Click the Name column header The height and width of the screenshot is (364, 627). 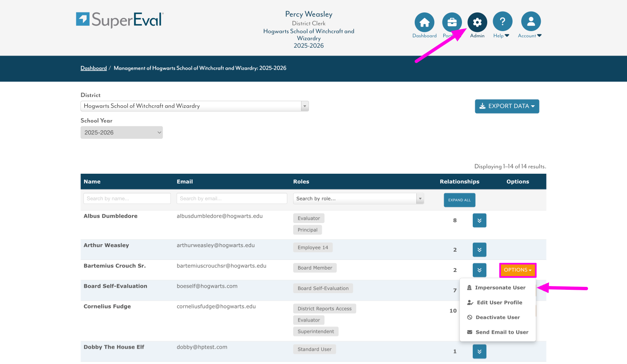coord(92,182)
